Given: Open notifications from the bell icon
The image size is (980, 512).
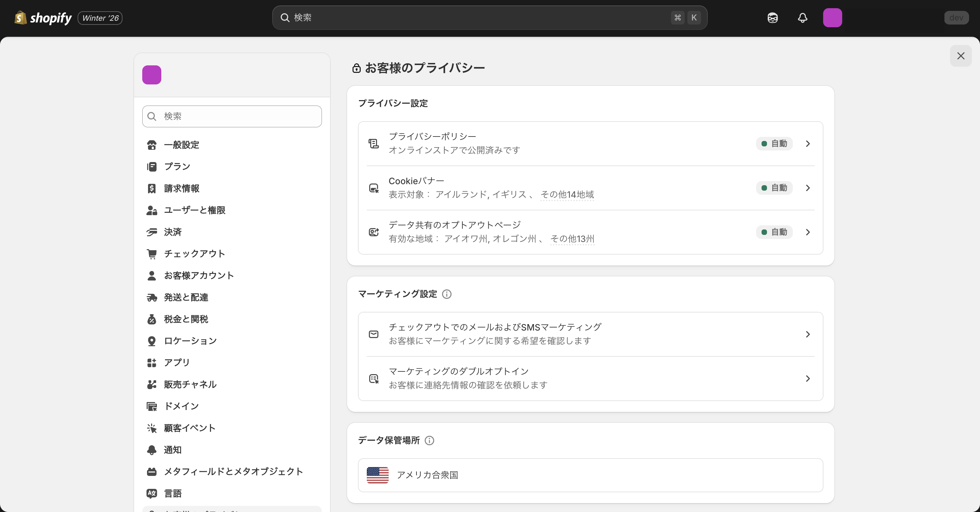Looking at the screenshot, I should pyautogui.click(x=802, y=17).
